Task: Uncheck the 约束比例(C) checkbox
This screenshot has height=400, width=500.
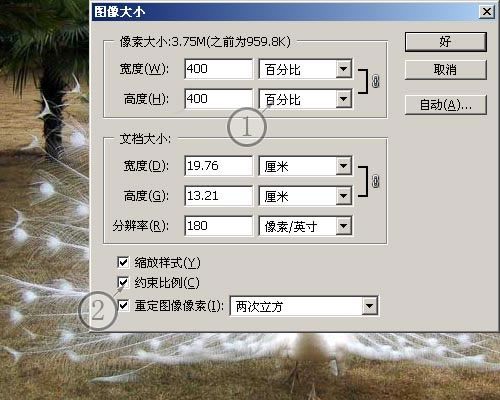Action: click(123, 283)
